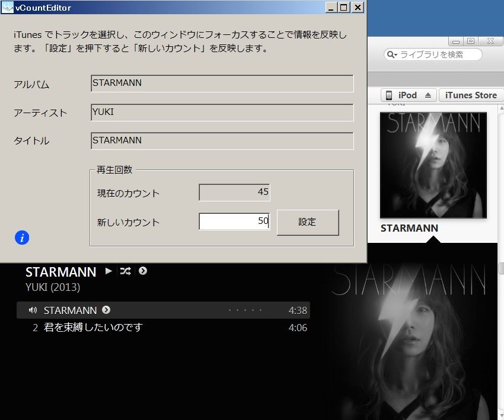Click the 4:06 duration of track 2
The image size is (504, 420).
pyautogui.click(x=298, y=328)
